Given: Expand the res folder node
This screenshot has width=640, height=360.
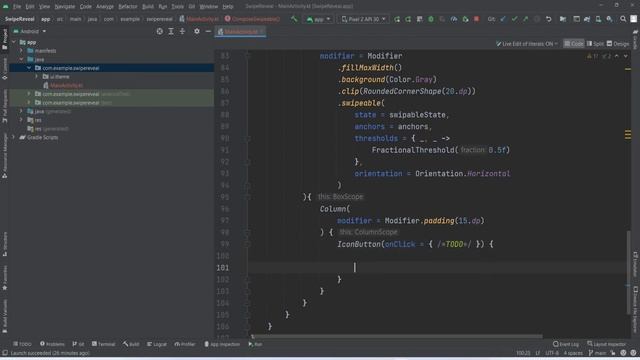Looking at the screenshot, I should coord(21,120).
